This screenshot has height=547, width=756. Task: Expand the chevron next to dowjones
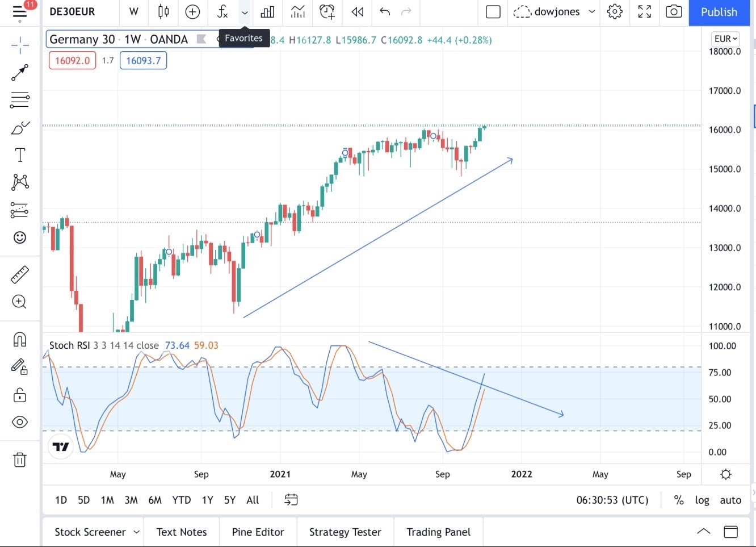click(592, 12)
